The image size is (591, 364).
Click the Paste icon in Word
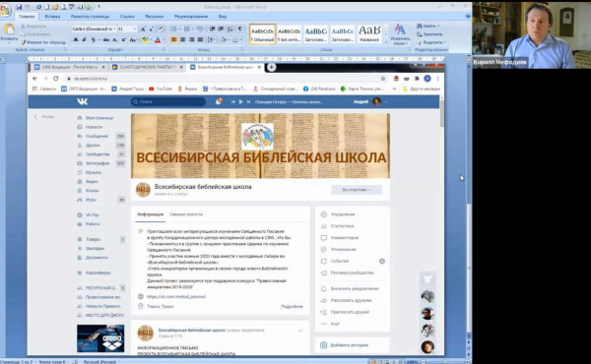(9, 31)
